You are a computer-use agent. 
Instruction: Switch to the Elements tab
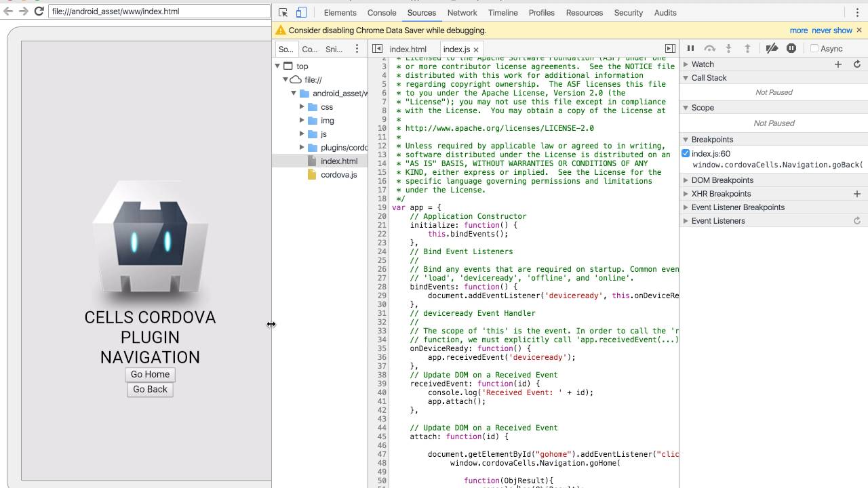340,12
